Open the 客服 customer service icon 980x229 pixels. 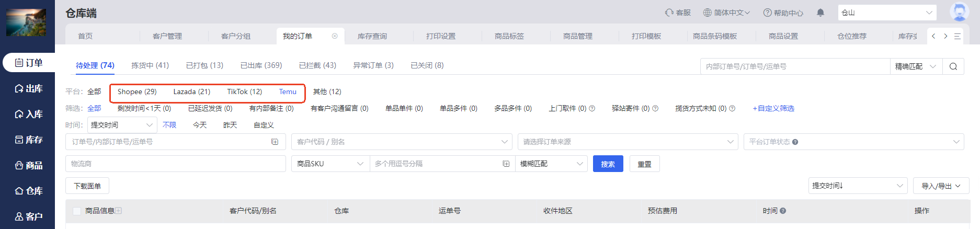[669, 13]
